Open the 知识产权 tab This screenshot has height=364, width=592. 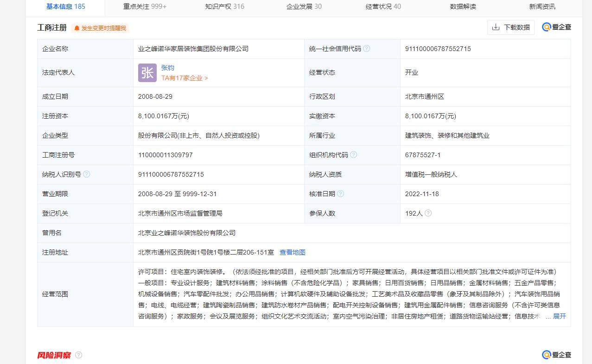(x=223, y=7)
